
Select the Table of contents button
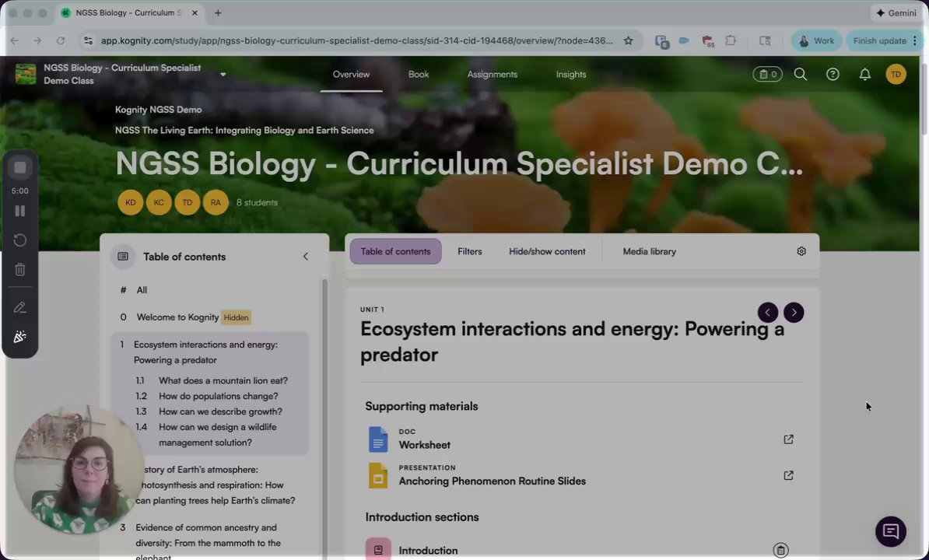(396, 251)
